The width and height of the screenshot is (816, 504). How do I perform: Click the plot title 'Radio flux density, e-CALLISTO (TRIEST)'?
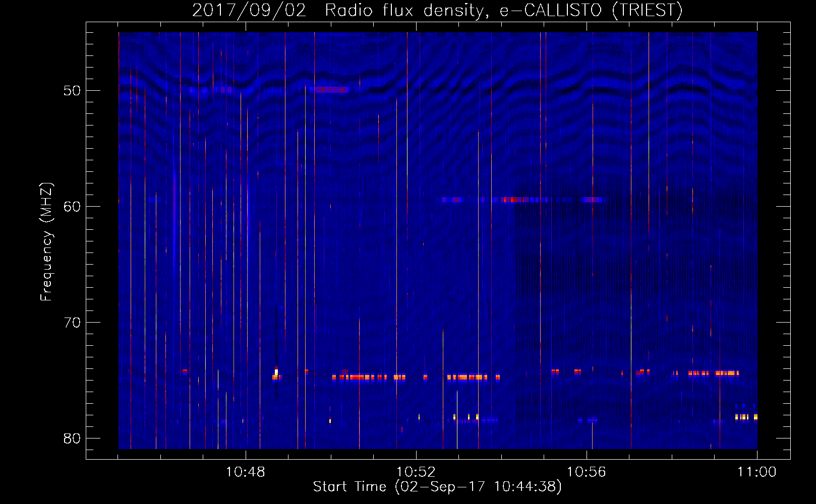[x=503, y=10]
